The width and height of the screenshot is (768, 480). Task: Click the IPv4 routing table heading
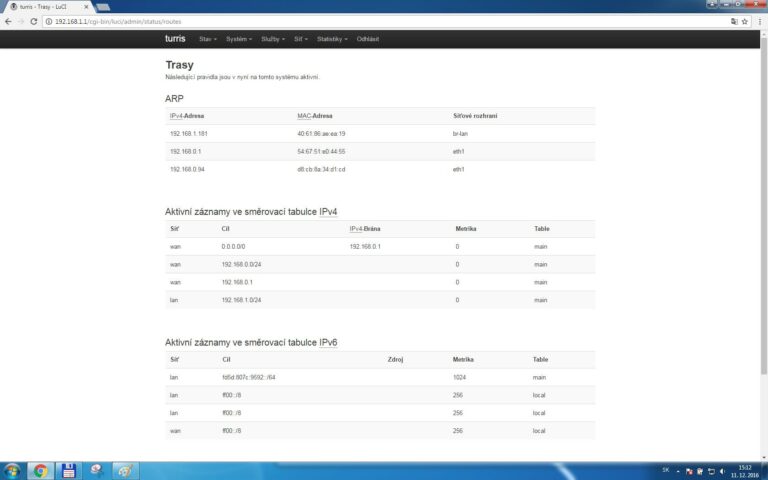click(251, 212)
